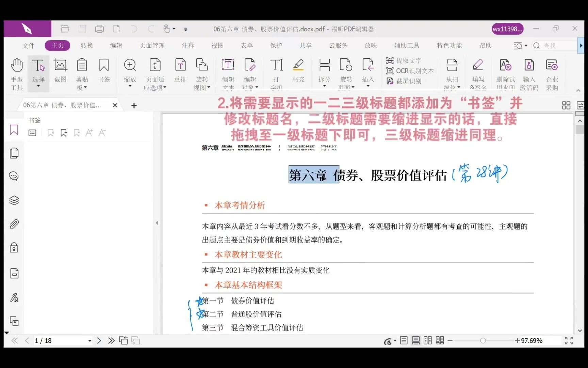Open the Security lock panel
The height and width of the screenshot is (368, 588).
14,247
